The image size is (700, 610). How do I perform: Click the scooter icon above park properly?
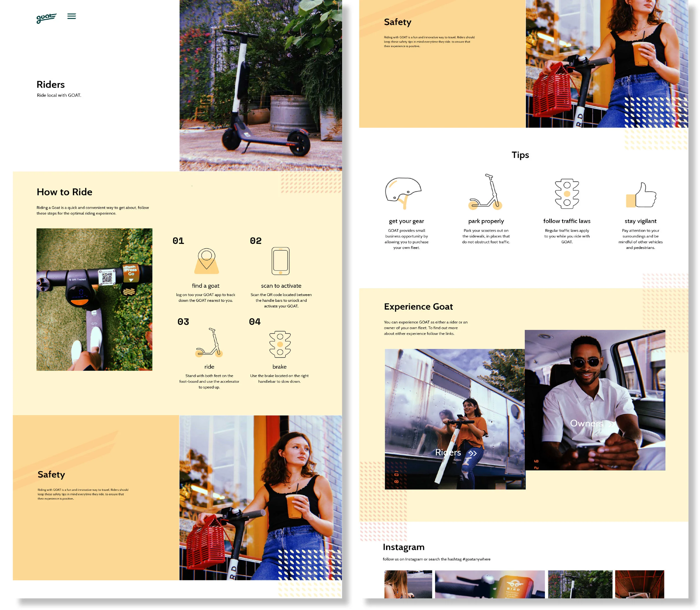pyautogui.click(x=485, y=192)
